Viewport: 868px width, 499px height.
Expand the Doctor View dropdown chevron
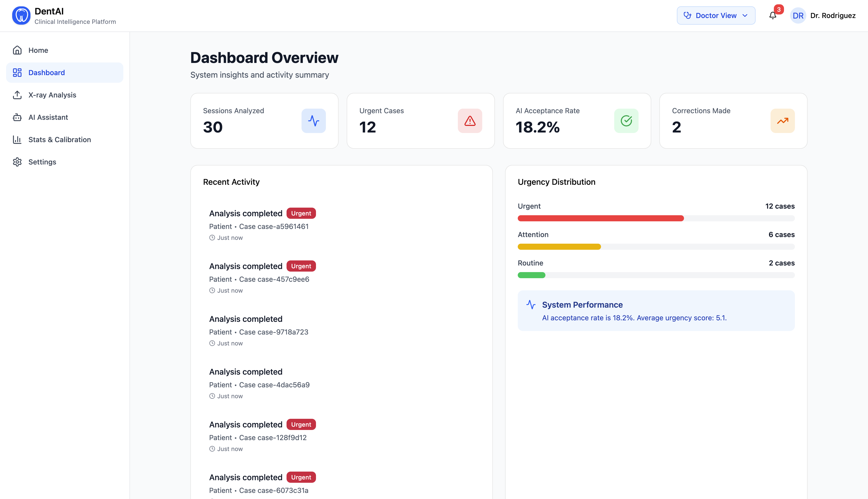click(745, 15)
